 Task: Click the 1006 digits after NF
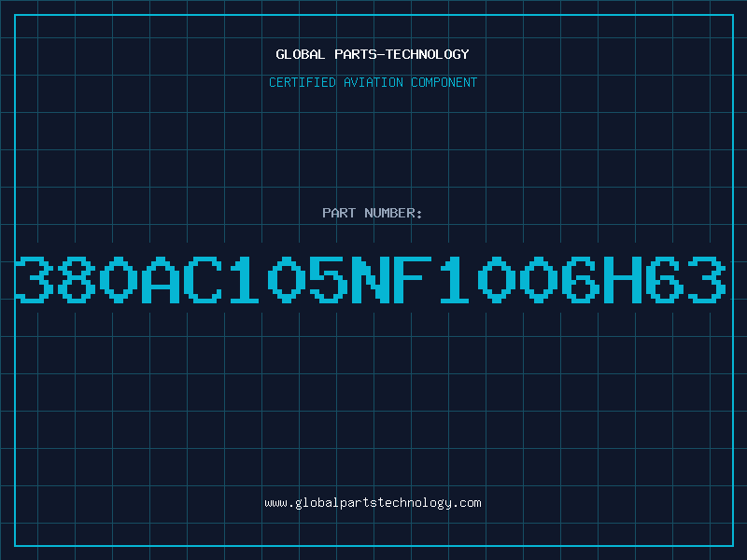point(519,279)
